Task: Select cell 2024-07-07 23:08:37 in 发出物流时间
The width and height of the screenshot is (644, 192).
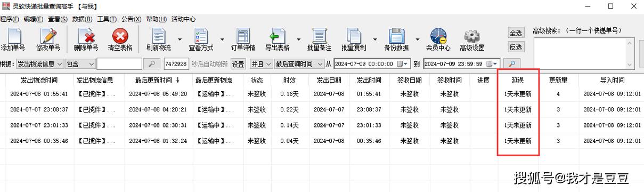Action: 39,109
